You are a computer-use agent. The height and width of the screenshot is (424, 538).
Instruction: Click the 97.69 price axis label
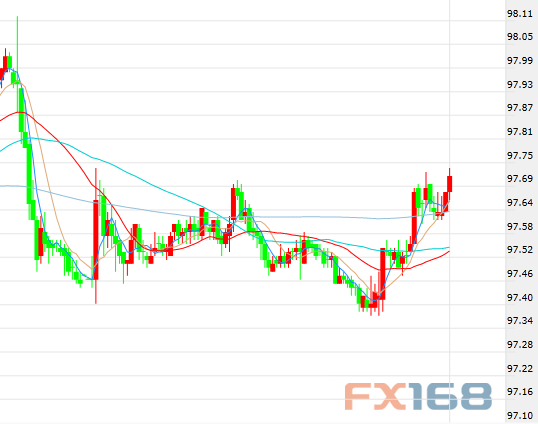[520, 178]
